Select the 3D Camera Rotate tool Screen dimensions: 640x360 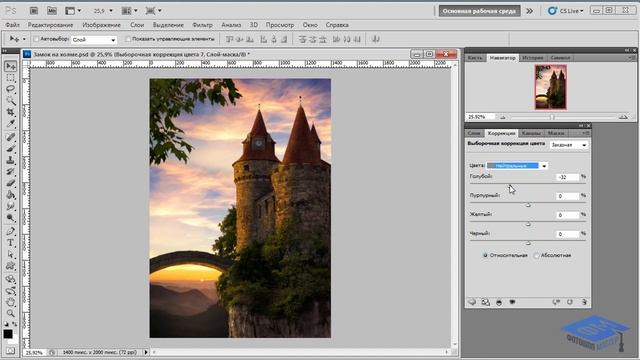pyautogui.click(x=11, y=291)
